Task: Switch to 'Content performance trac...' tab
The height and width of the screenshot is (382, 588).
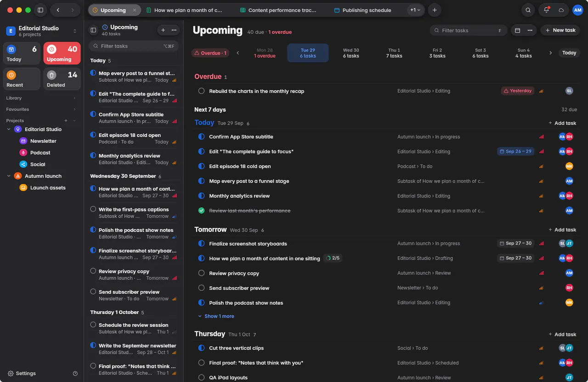Action: [279, 10]
